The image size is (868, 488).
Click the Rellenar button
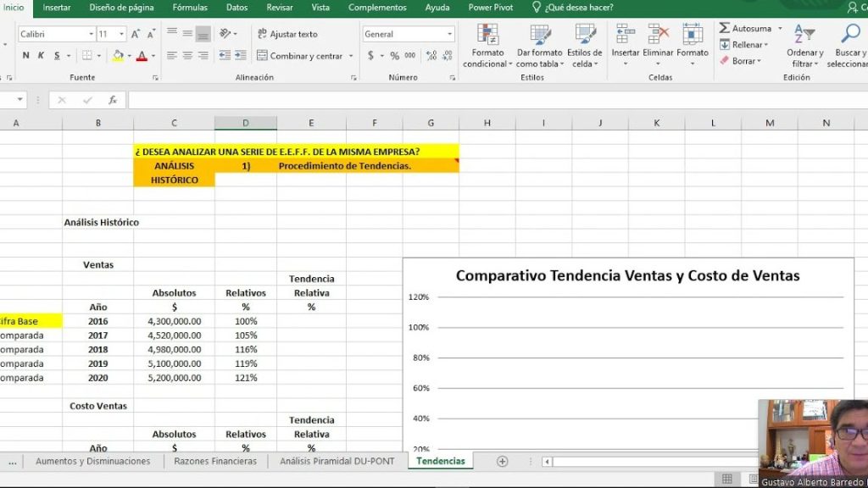pyautogui.click(x=743, y=45)
